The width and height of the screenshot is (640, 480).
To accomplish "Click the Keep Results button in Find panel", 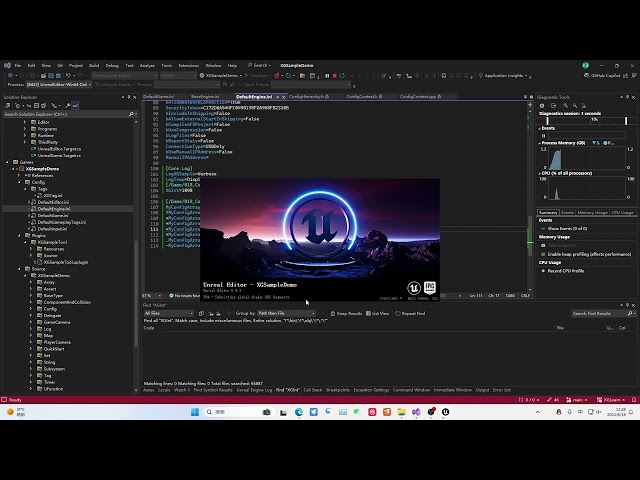I will [346, 313].
